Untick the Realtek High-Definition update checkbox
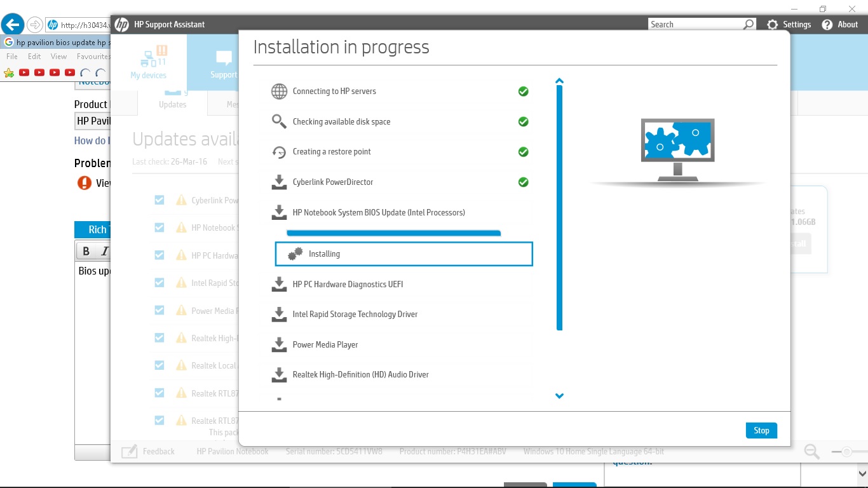 [159, 338]
